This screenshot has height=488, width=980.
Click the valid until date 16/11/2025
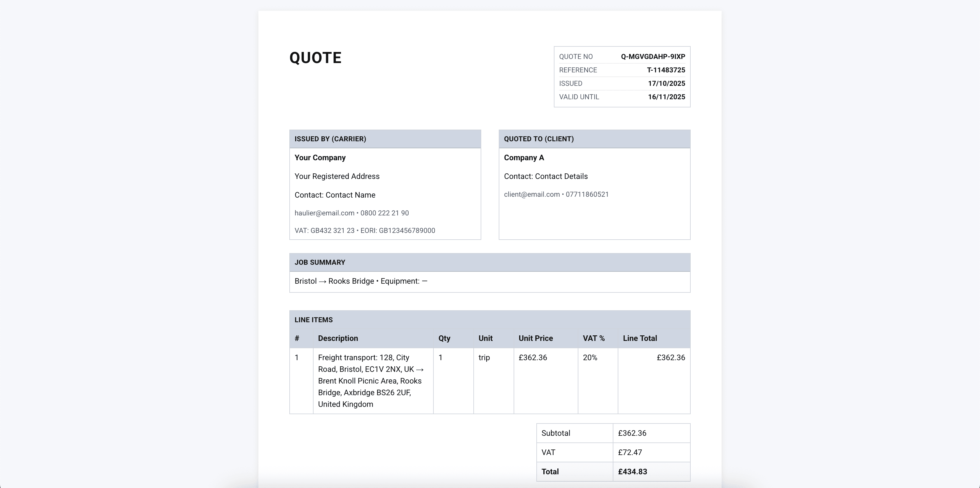coord(666,97)
